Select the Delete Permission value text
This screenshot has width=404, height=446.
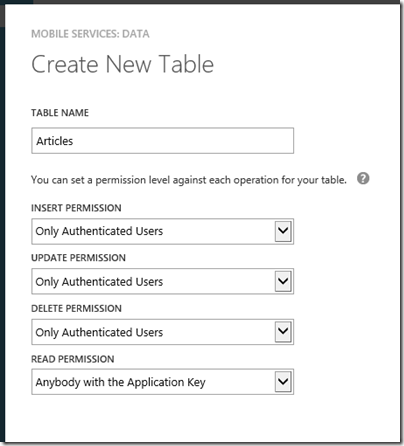pyautogui.click(x=99, y=332)
